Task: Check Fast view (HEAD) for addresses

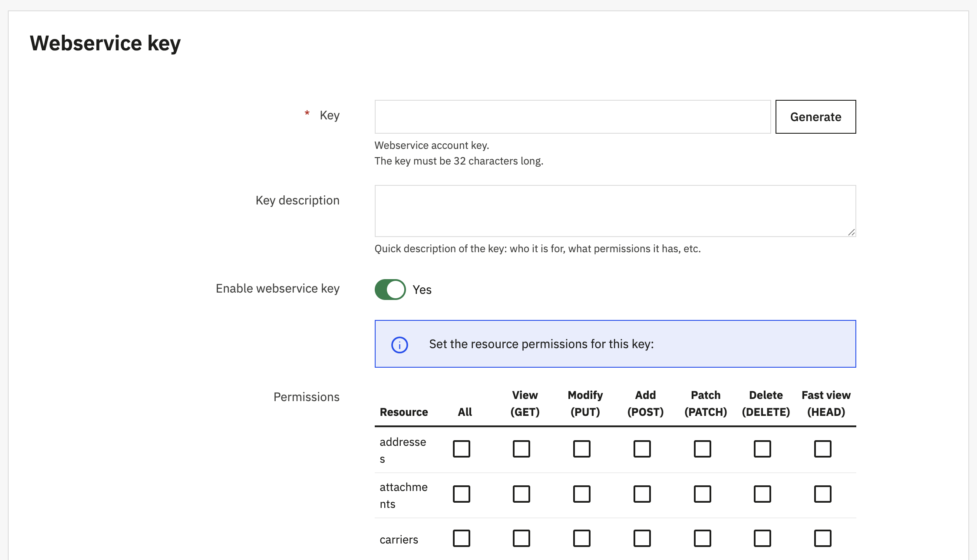Action: [822, 449]
